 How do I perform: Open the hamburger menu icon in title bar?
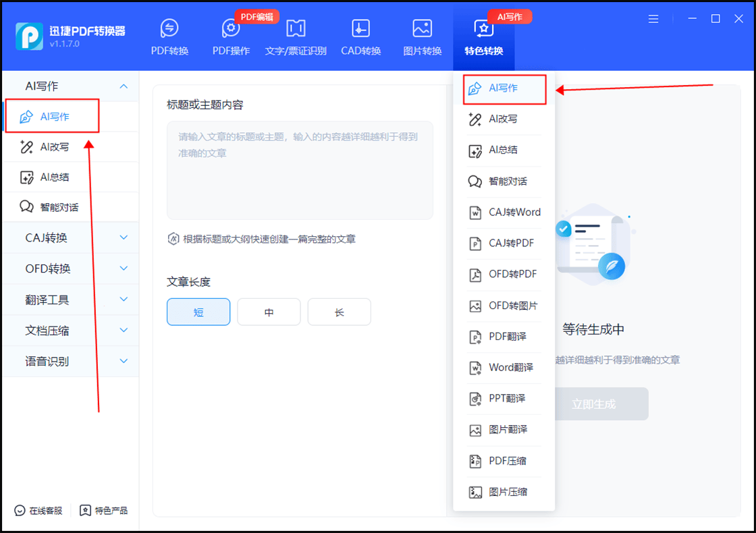pyautogui.click(x=653, y=19)
